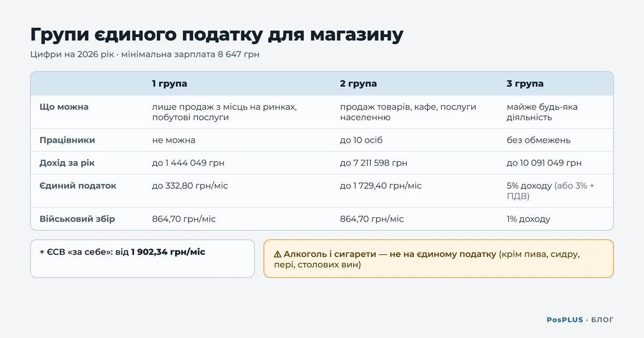Viewport: 644px width, 338px height.
Task: Click income cell 'до 10 091 049 грн'
Action: (544, 163)
